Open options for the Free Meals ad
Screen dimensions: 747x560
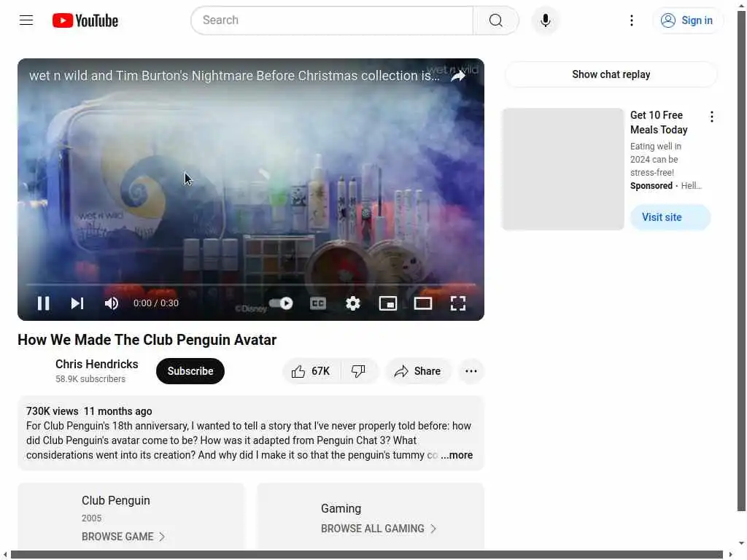tap(711, 117)
